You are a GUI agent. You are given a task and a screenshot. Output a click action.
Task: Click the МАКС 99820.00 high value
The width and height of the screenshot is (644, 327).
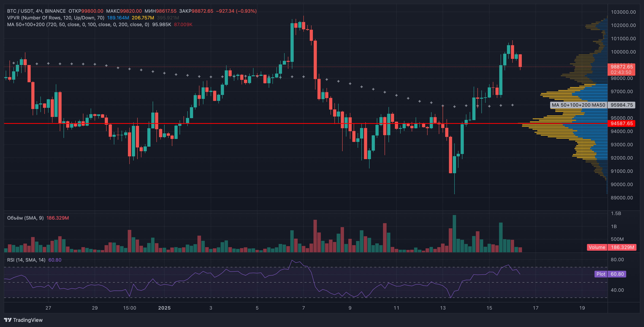pyautogui.click(x=124, y=11)
